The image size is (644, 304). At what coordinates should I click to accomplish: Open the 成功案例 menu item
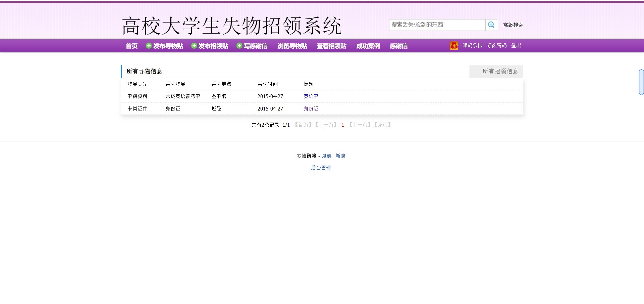368,46
